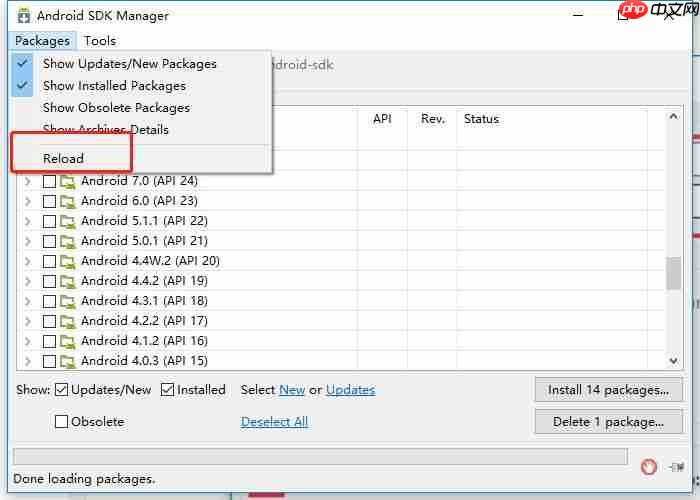Click the red stop icon beside progress bar
This screenshot has height=500, width=700.
tap(648, 467)
